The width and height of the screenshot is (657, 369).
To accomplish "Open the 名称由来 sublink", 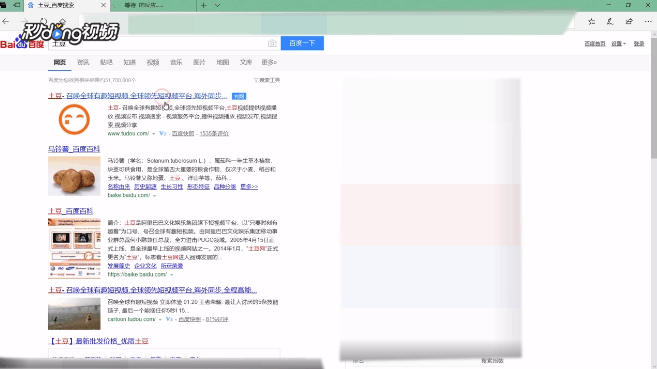I will [119, 187].
